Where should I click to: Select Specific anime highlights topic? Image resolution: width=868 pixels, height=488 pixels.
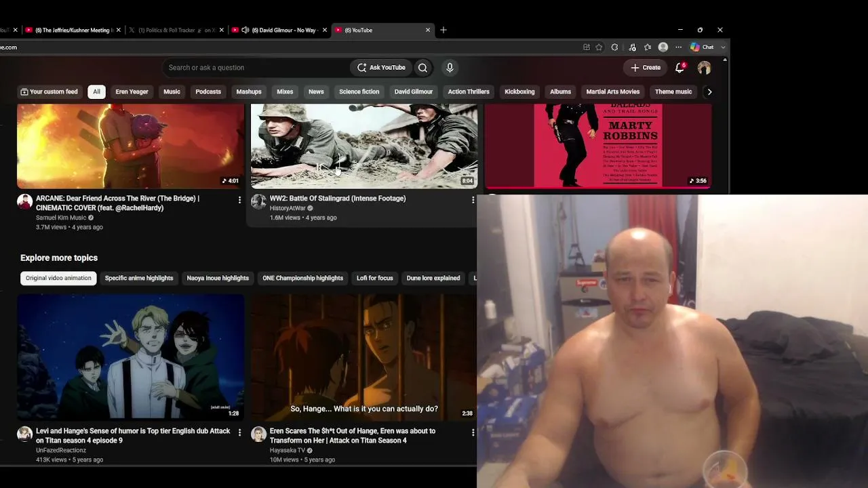click(139, 278)
